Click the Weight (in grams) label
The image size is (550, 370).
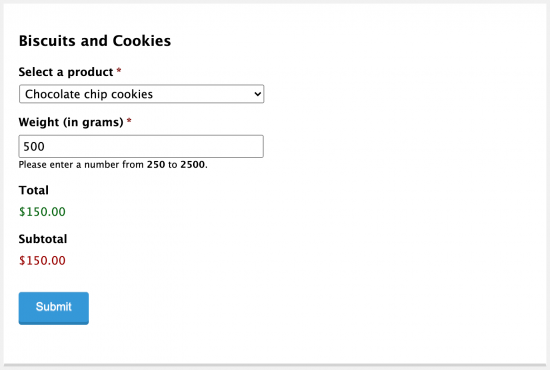[x=71, y=122]
